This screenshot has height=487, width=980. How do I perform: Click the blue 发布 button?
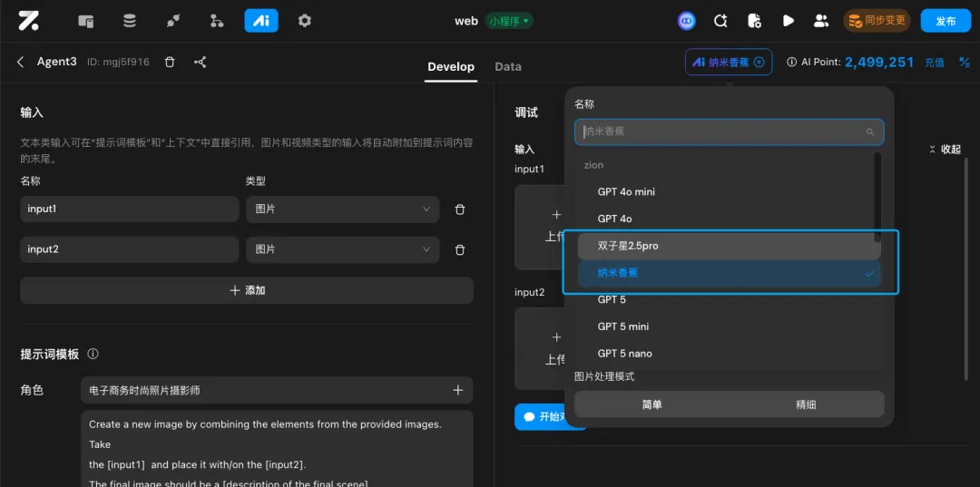pyautogui.click(x=946, y=21)
